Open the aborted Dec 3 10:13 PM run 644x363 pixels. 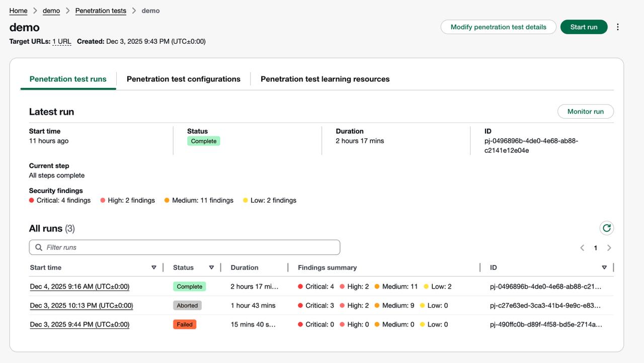(82, 306)
